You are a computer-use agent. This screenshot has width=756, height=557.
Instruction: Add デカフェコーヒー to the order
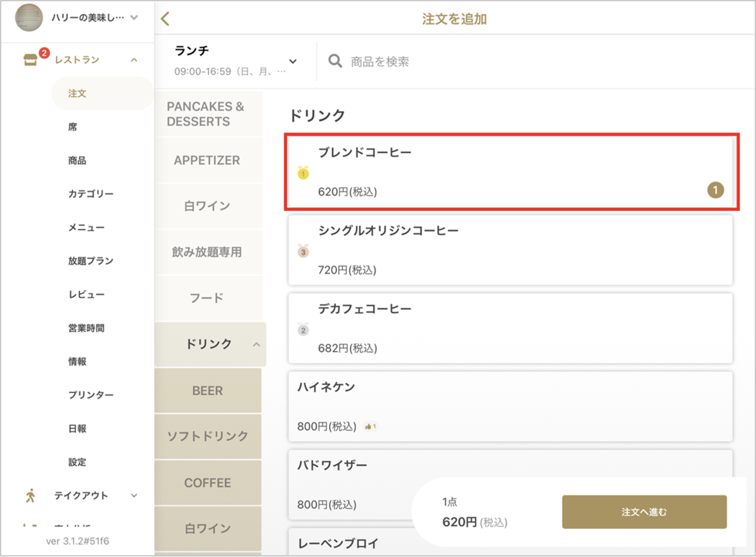(510, 328)
